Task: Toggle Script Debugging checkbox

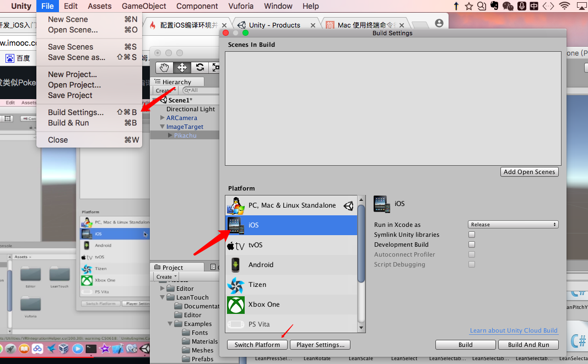Action: [x=472, y=264]
